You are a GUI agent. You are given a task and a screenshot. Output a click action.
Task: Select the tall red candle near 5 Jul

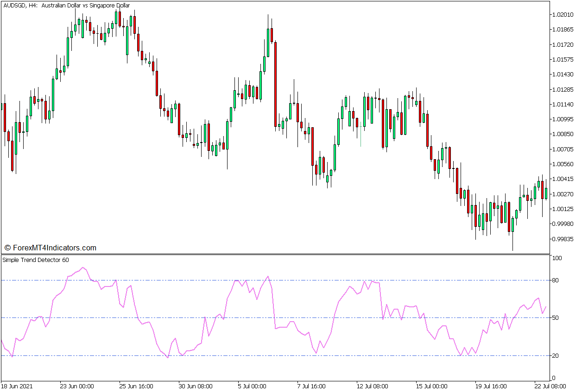(277, 83)
